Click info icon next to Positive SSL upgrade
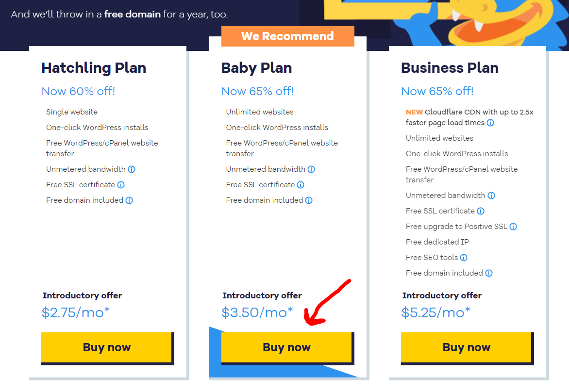569x392 pixels. (513, 227)
